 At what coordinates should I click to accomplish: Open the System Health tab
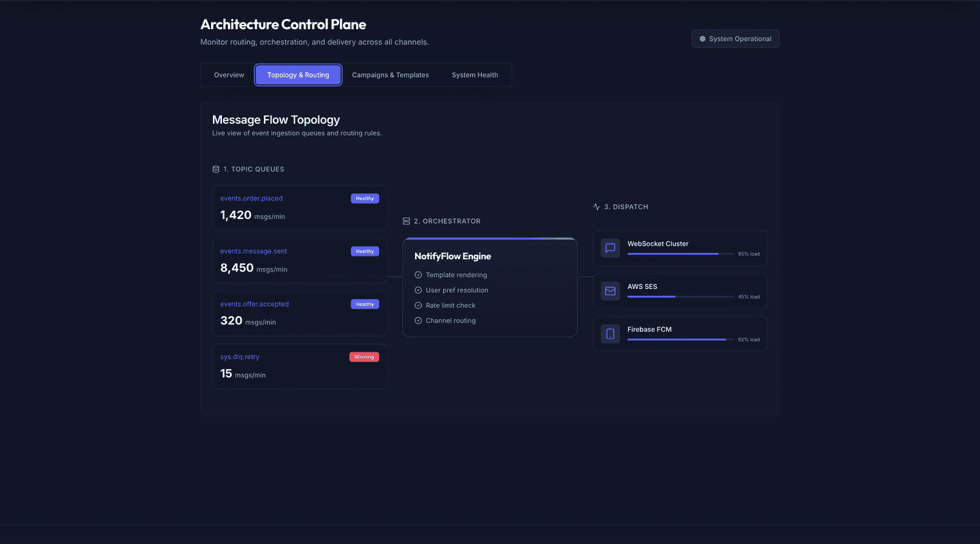pos(475,75)
